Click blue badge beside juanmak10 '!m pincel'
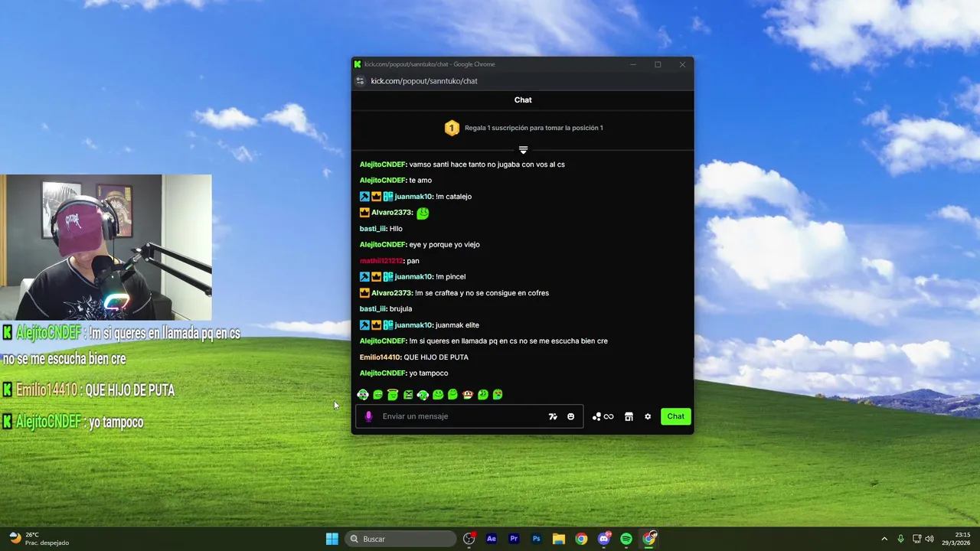 [x=364, y=277]
